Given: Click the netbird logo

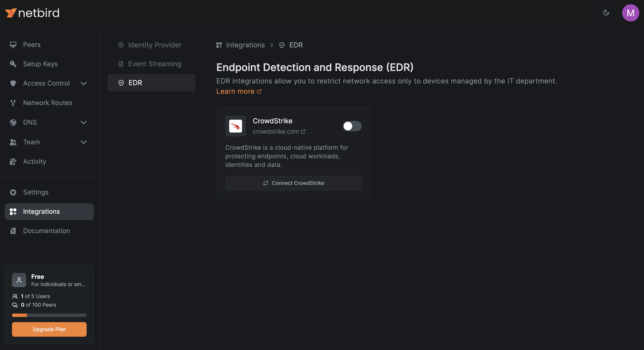Looking at the screenshot, I should click(x=32, y=13).
